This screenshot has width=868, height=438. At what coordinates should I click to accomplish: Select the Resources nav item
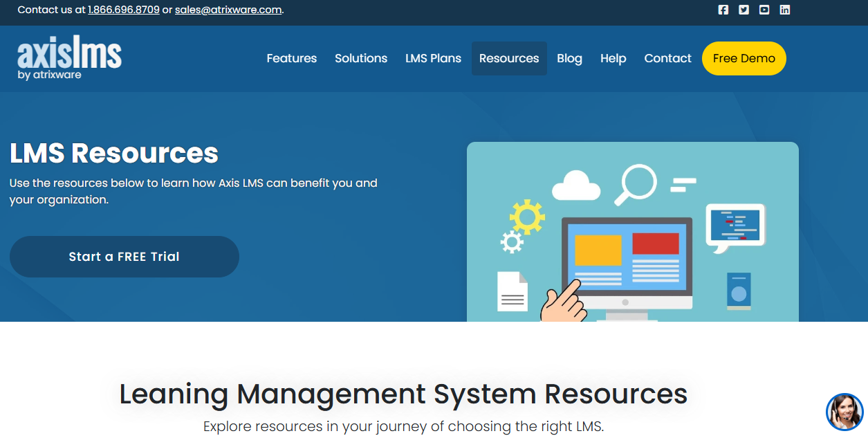[x=509, y=58]
